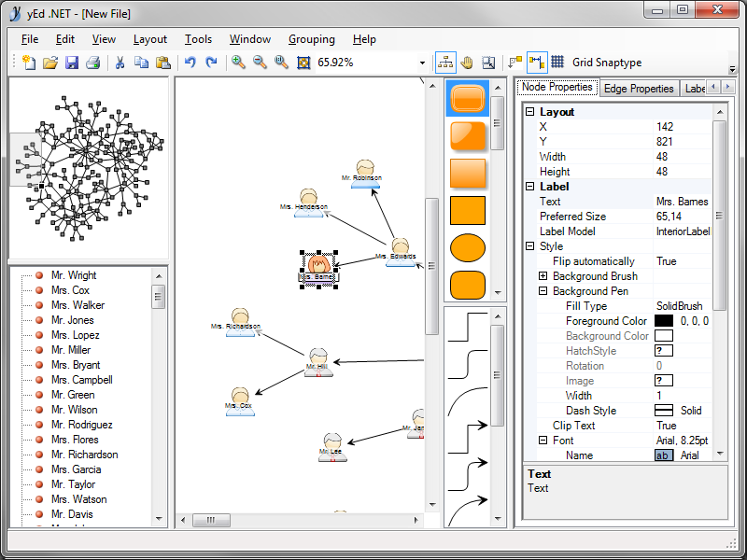Toggle the orthogonal edge creation icon
The width and height of the screenshot is (747, 560).
[515, 63]
